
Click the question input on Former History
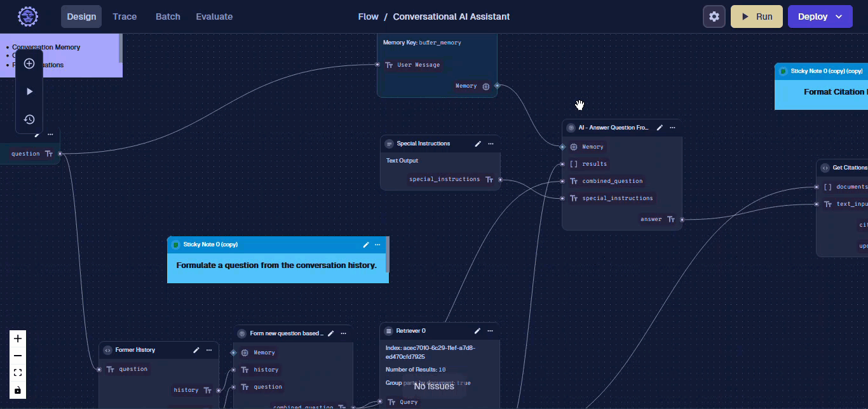99,369
